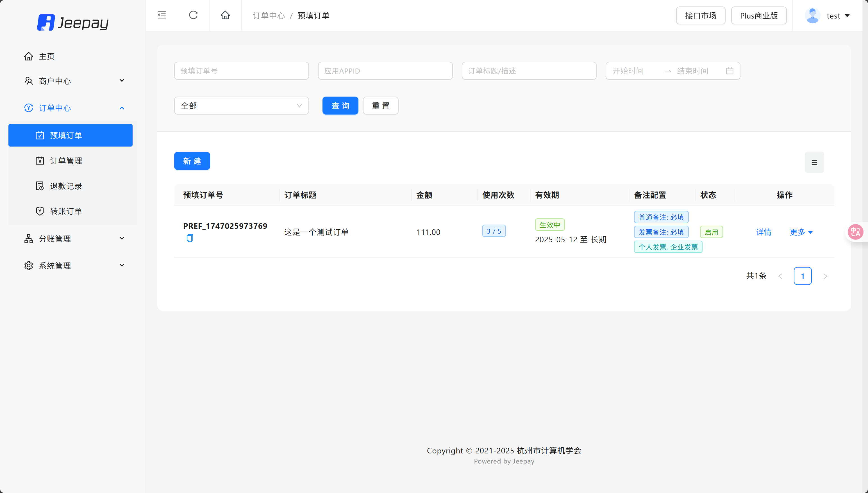Viewport: 868px width, 493px height.
Task: Click the 新建 button
Action: pos(192,161)
